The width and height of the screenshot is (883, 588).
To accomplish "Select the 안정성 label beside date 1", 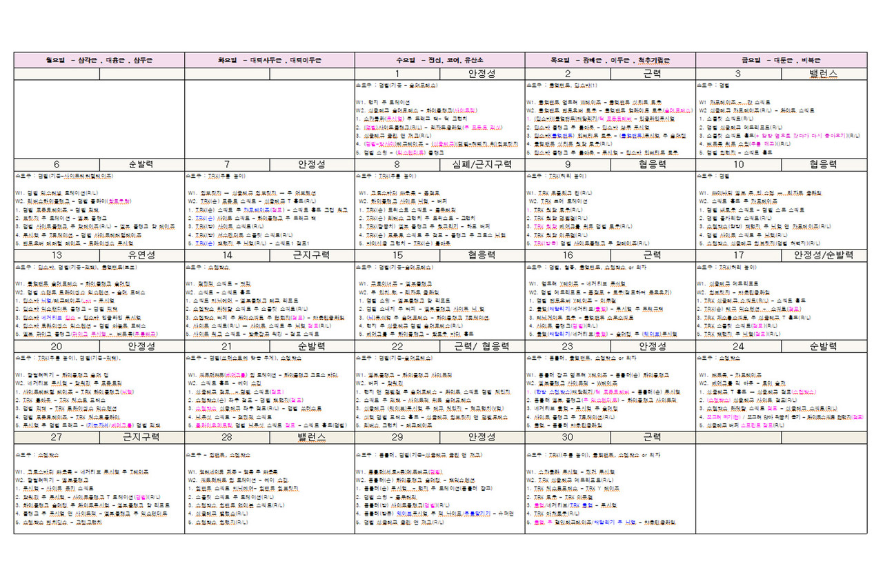I will 483,74.
